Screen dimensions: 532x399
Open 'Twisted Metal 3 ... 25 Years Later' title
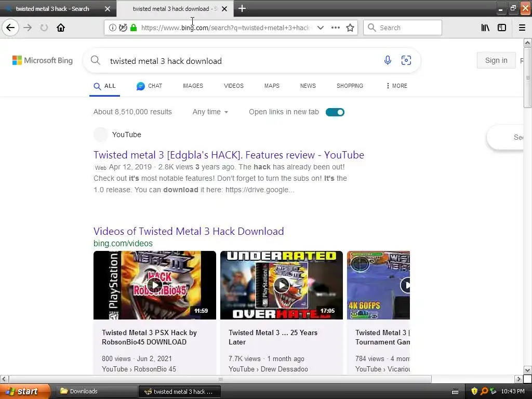[273, 337]
